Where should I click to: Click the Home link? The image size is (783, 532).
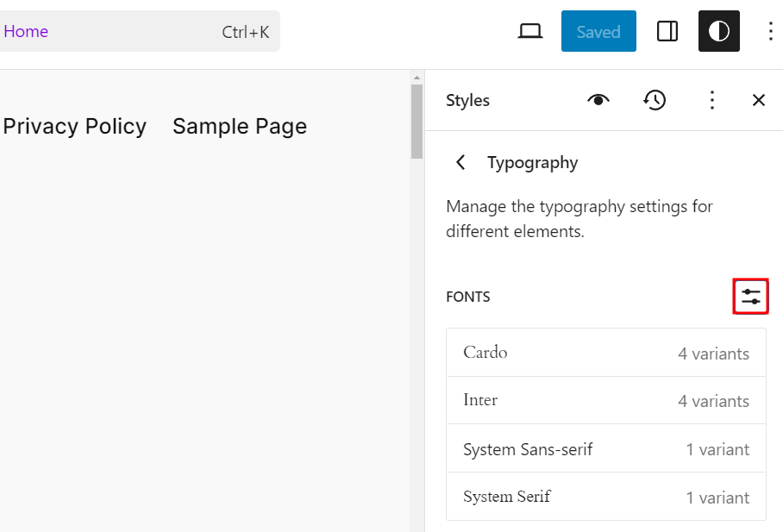(x=26, y=31)
